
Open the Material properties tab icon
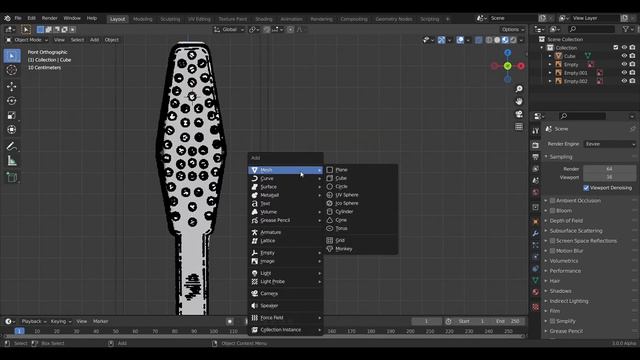(x=536, y=292)
